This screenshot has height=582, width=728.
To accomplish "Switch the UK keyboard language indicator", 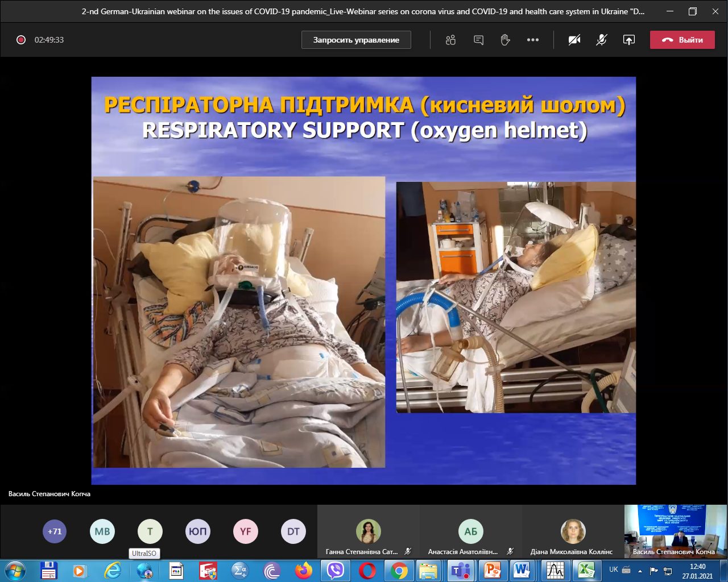I will pyautogui.click(x=614, y=569).
